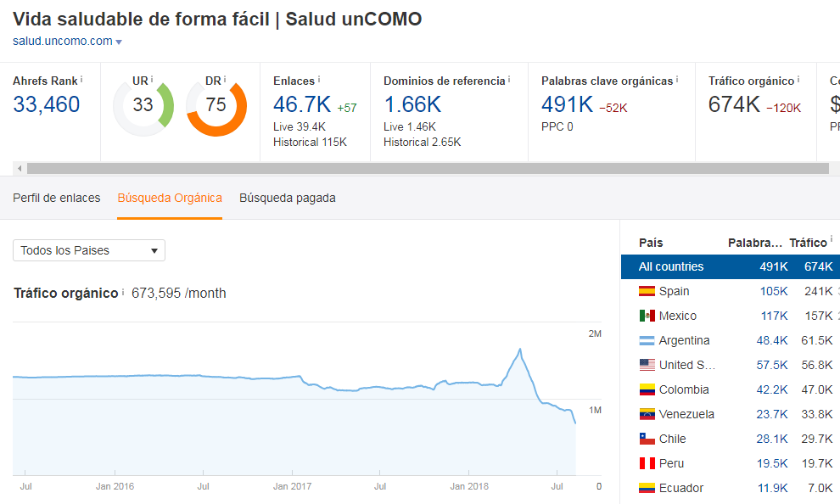The image size is (840, 504).
Task: Click the metrics horizontal scrollbar thumb
Action: coord(428,168)
